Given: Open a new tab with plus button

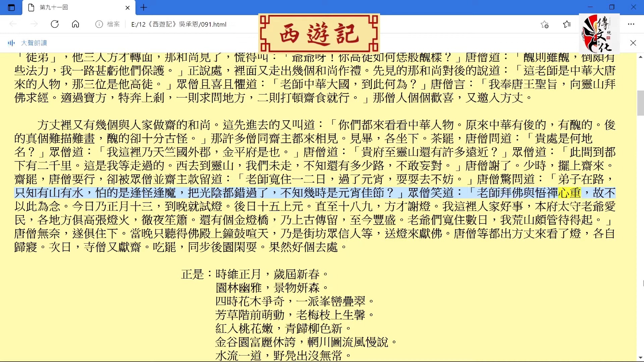Looking at the screenshot, I should [144, 7].
